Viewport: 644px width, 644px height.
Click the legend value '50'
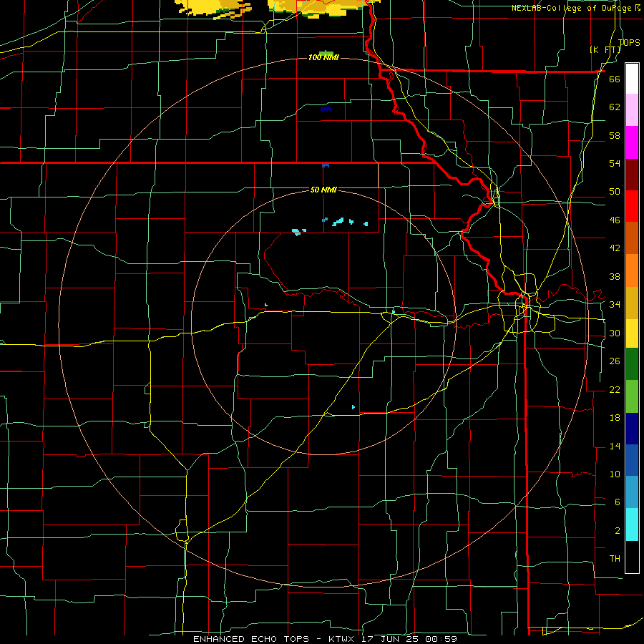615,192
